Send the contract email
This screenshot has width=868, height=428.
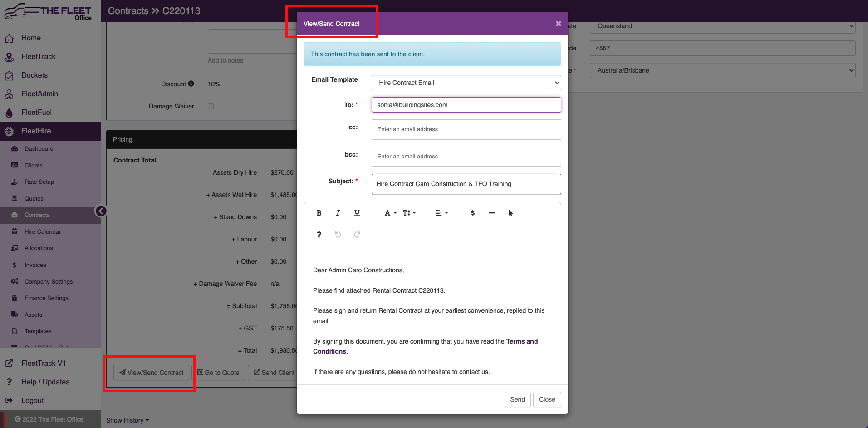point(517,399)
